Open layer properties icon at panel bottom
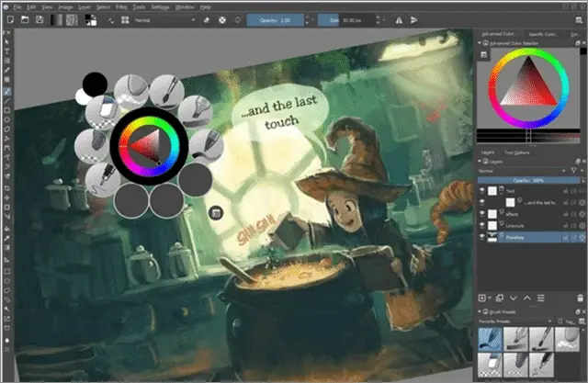Screen dimensions: 588x383 pyautogui.click(x=541, y=298)
